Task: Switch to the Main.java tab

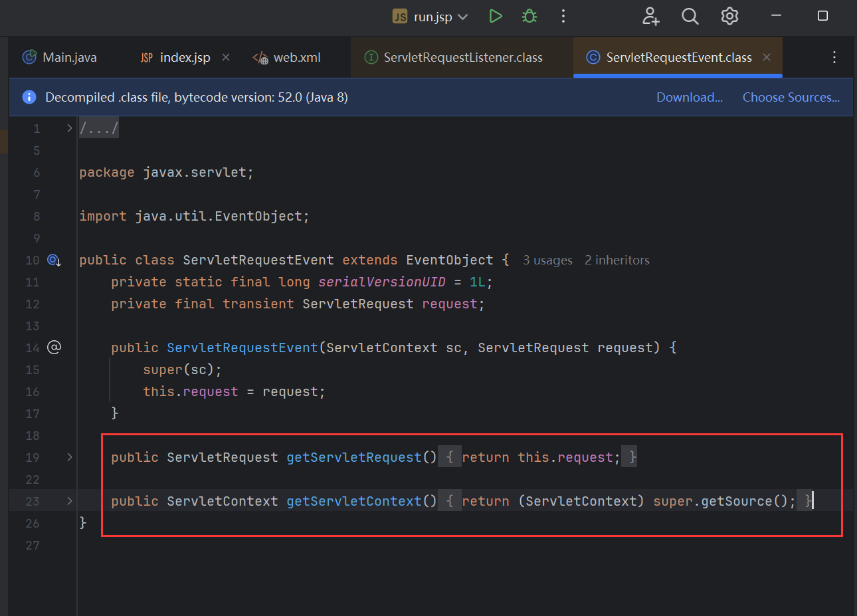Action: [x=60, y=57]
